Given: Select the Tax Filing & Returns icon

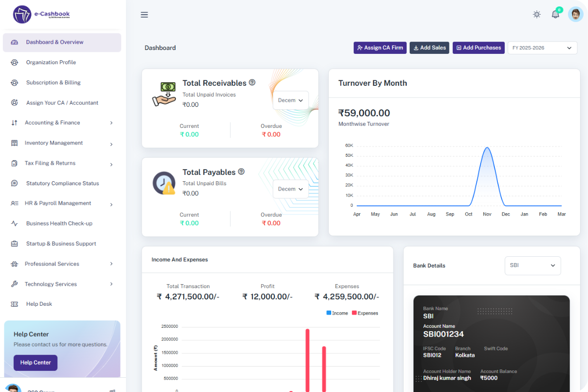Looking at the screenshot, I should 13,163.
